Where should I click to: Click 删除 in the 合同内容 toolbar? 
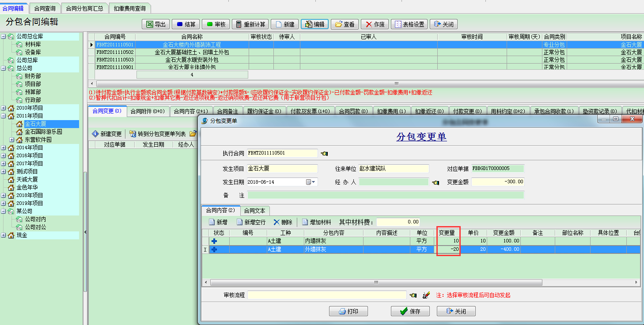[x=283, y=222]
